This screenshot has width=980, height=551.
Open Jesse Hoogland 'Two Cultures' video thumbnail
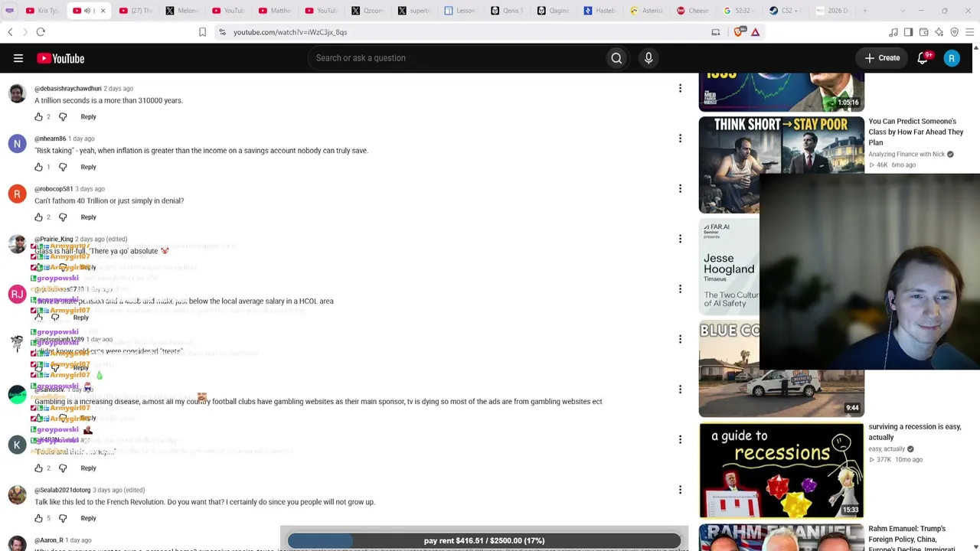point(729,266)
